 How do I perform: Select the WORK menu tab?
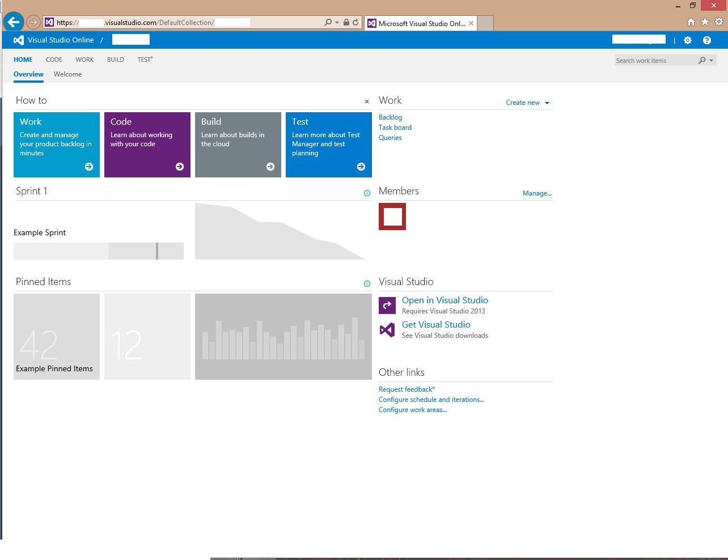pyautogui.click(x=84, y=60)
